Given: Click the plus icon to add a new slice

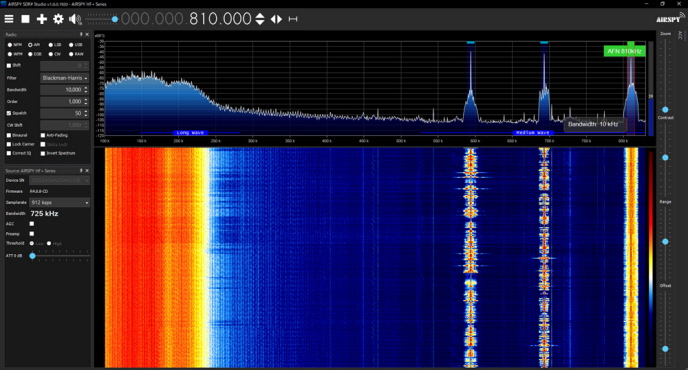Looking at the screenshot, I should click(42, 19).
